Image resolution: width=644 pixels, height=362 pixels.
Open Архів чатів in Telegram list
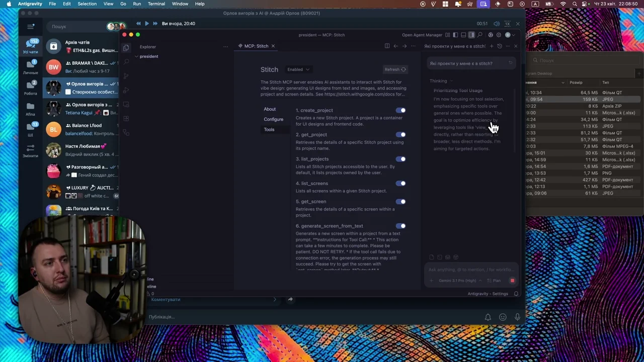(80, 46)
